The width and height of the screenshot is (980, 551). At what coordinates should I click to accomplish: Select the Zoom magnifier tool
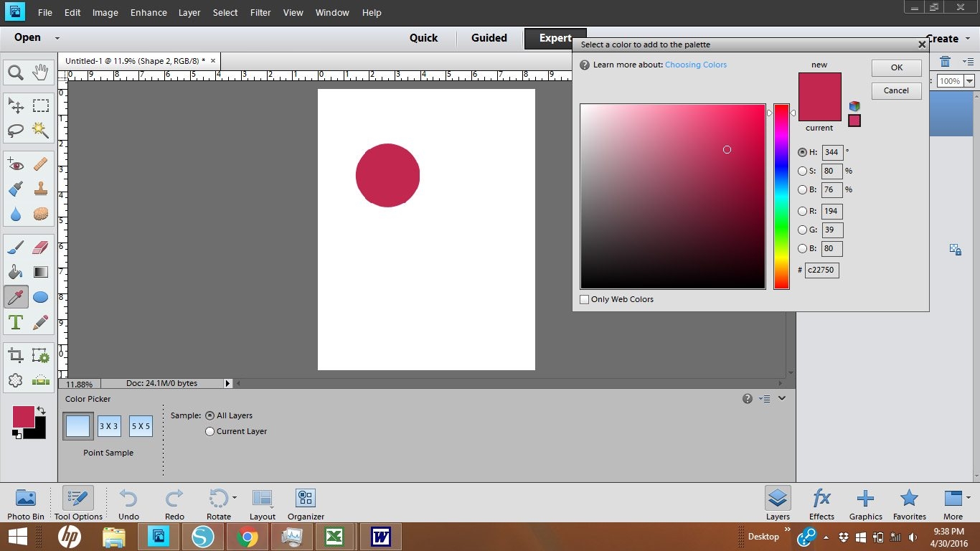[16, 72]
